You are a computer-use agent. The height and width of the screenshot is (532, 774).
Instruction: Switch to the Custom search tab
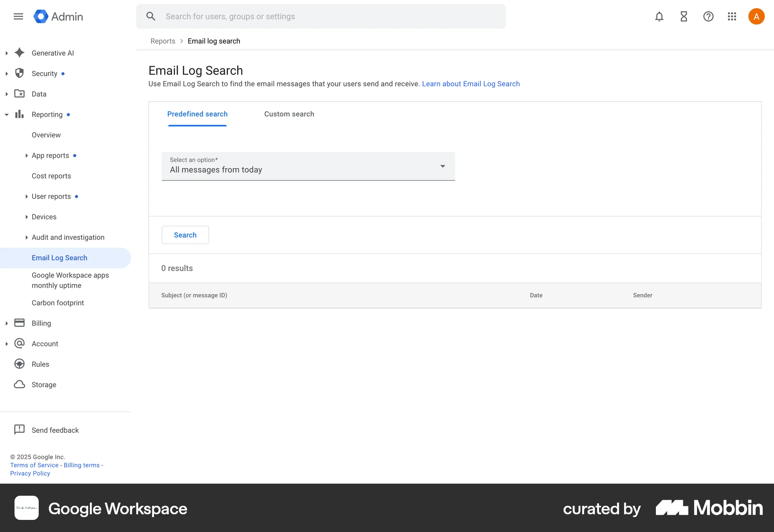pos(289,114)
